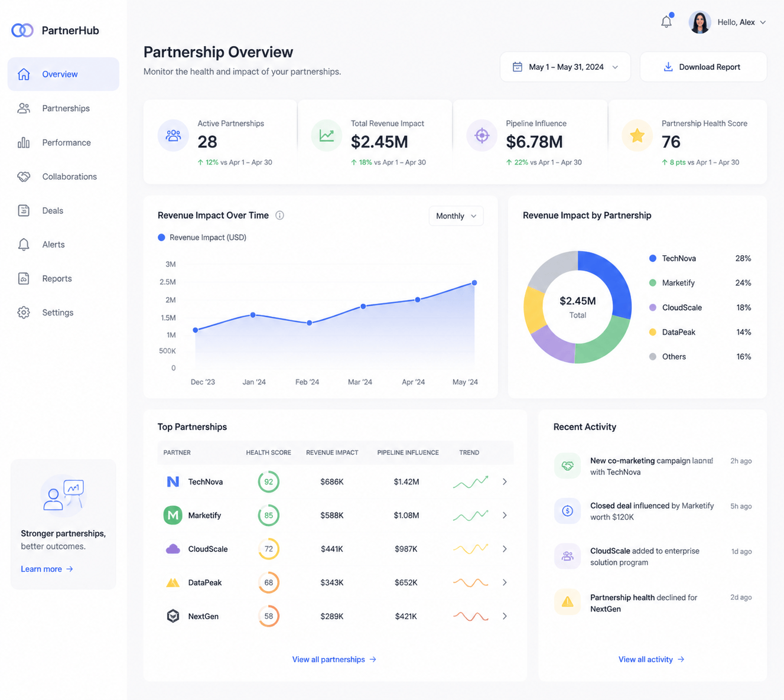Click the info icon beside Revenue Impact Over Time

(280, 216)
